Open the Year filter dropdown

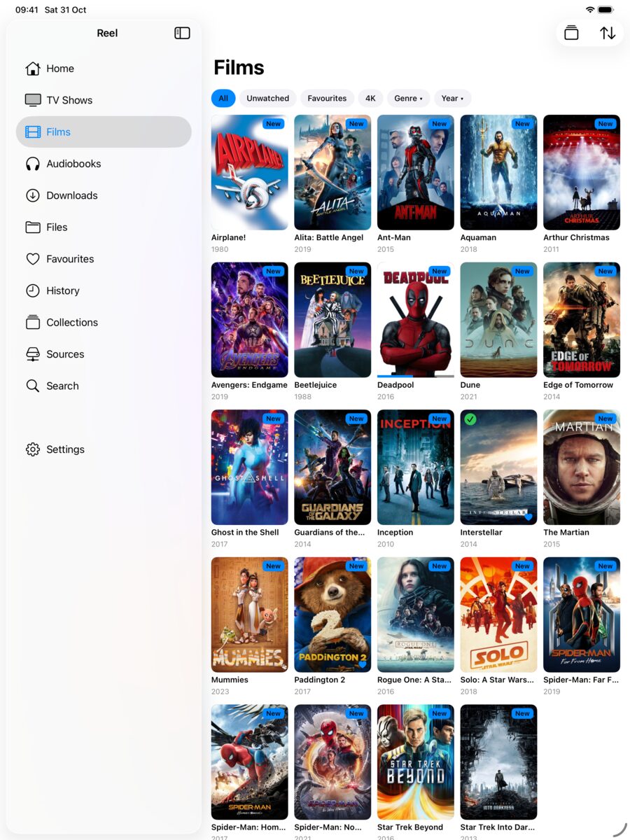tap(452, 98)
